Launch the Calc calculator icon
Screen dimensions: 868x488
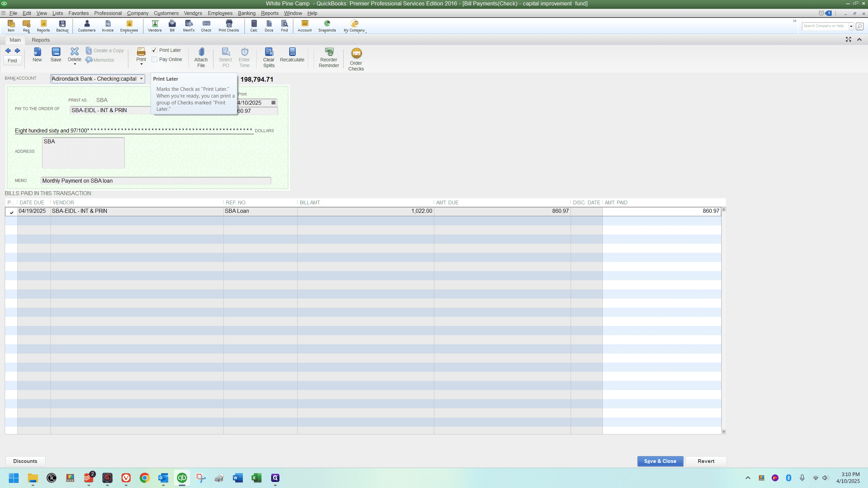(x=254, y=26)
